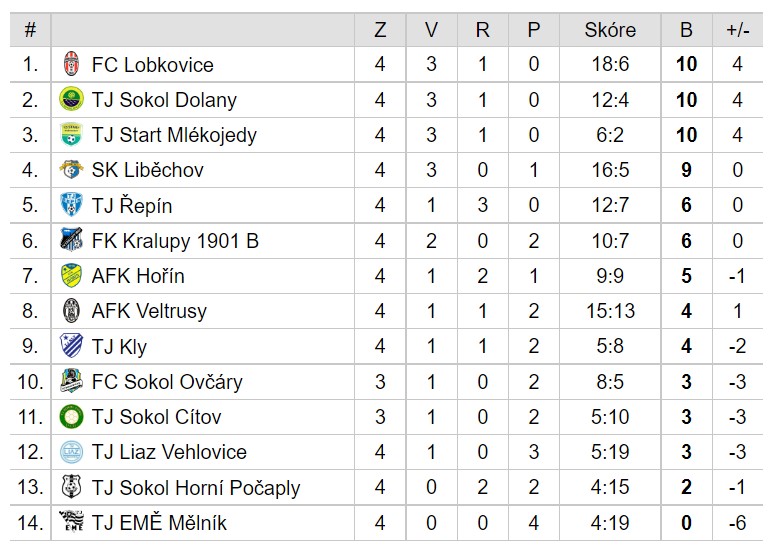Click the TJ Liaz Vehlovice round logo
This screenshot has width=775, height=548.
tap(71, 452)
